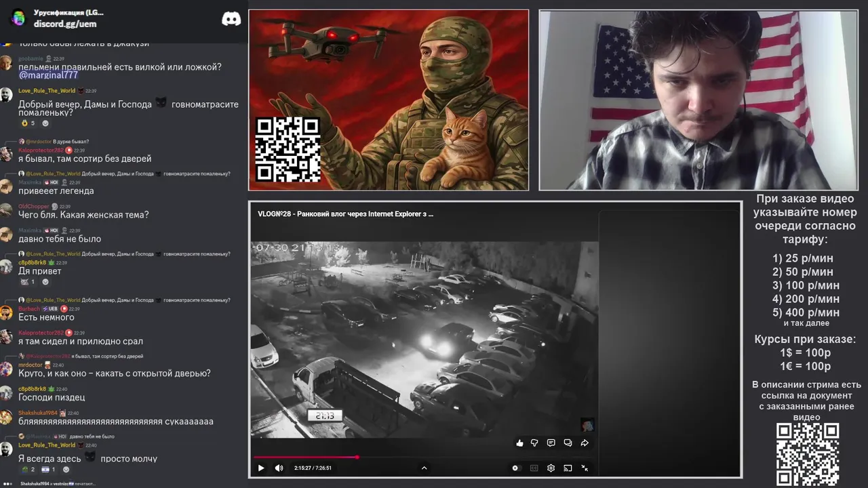Click the typing indicator Shakshuka1984 и vestnizc
The width and height of the screenshot is (868, 488).
pos(58,484)
